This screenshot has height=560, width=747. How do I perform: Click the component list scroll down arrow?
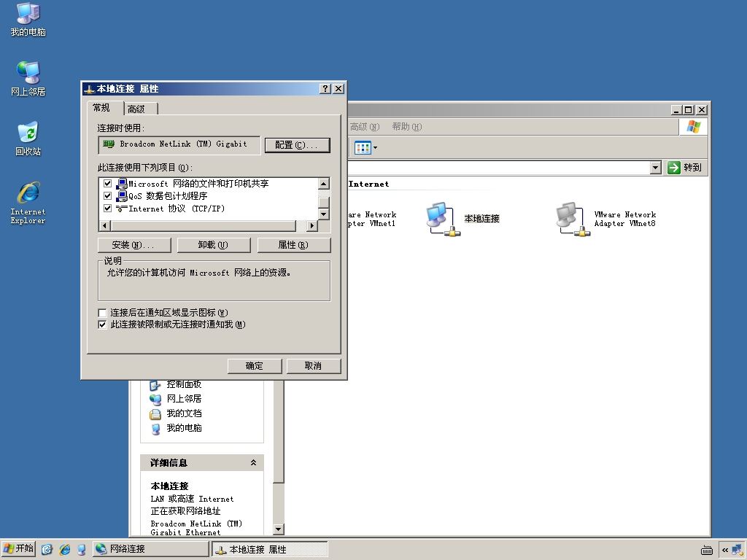point(324,214)
